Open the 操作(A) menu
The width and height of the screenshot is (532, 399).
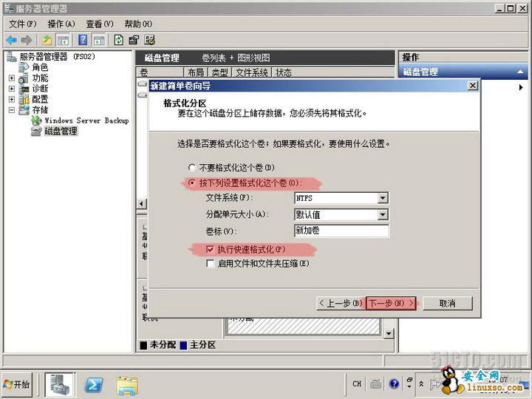(x=61, y=24)
